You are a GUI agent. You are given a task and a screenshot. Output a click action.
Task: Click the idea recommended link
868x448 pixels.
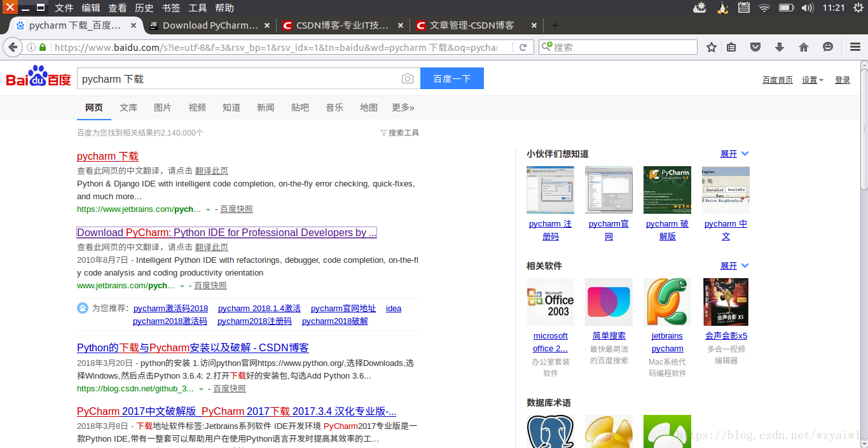tap(394, 308)
